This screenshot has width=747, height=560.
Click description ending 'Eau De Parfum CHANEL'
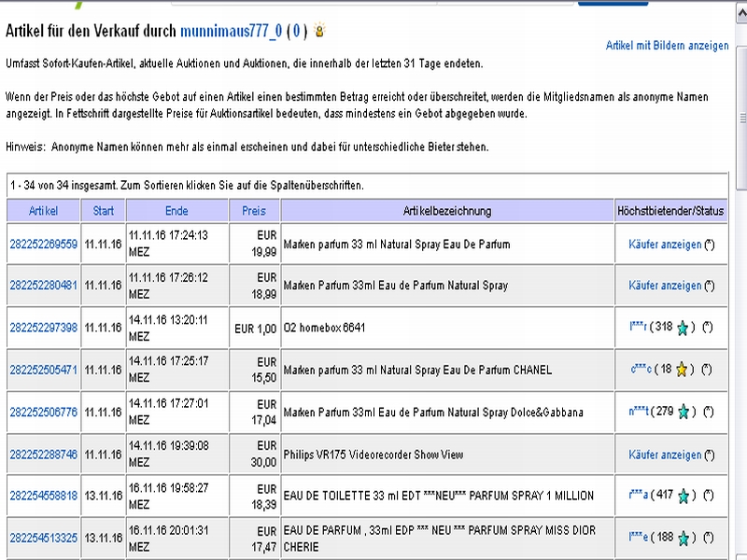click(x=417, y=370)
